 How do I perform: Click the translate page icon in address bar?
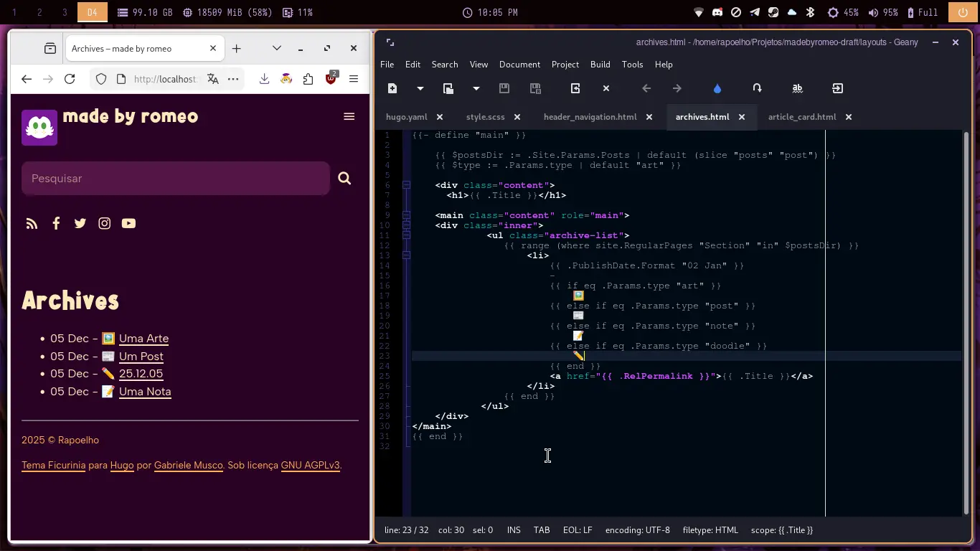click(x=213, y=79)
